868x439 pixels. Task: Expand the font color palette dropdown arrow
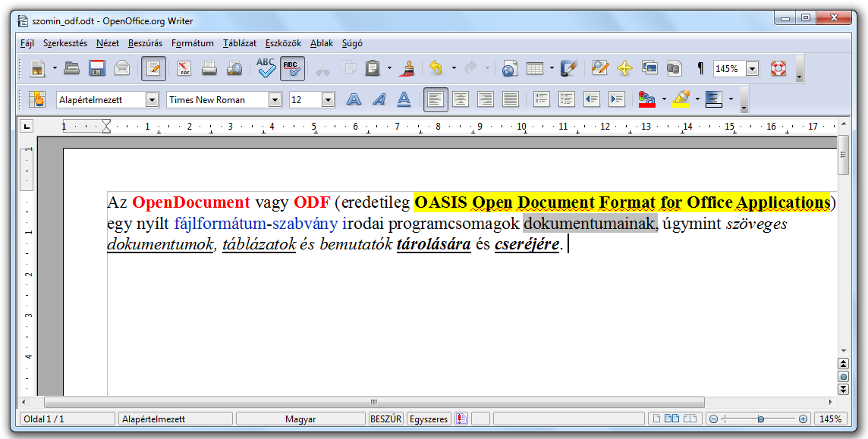click(664, 99)
